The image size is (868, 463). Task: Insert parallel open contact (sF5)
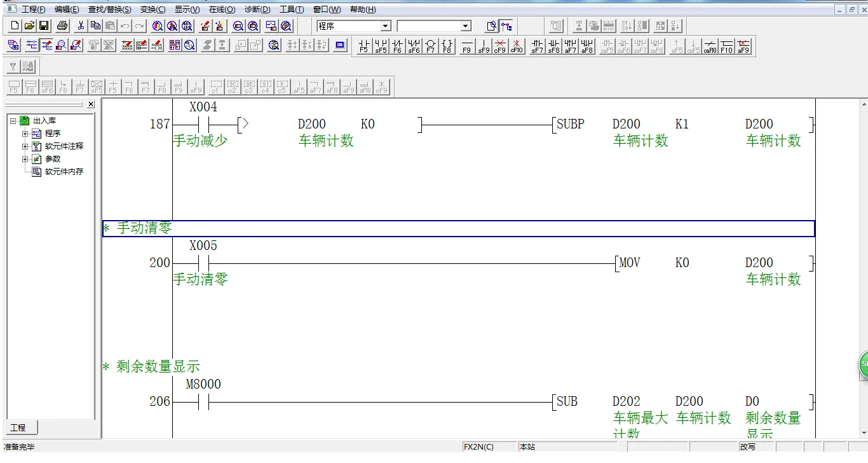click(380, 46)
